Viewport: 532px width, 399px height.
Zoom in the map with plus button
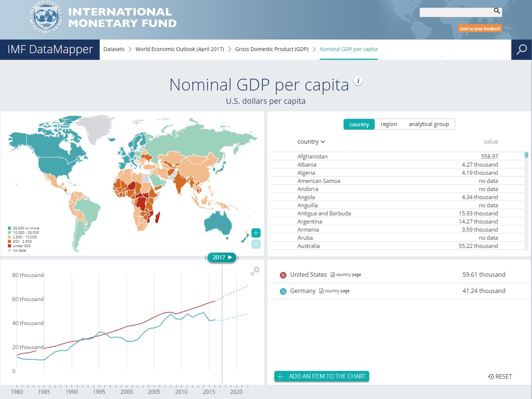[256, 233]
